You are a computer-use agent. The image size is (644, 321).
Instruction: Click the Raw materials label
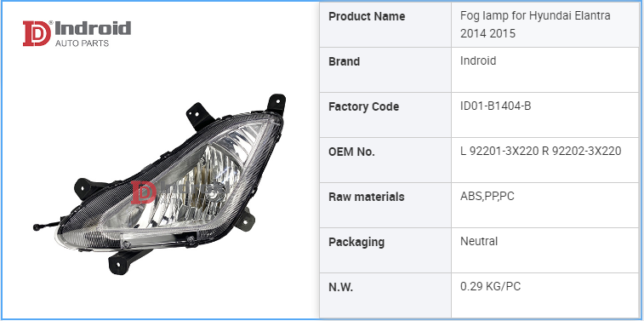367,197
